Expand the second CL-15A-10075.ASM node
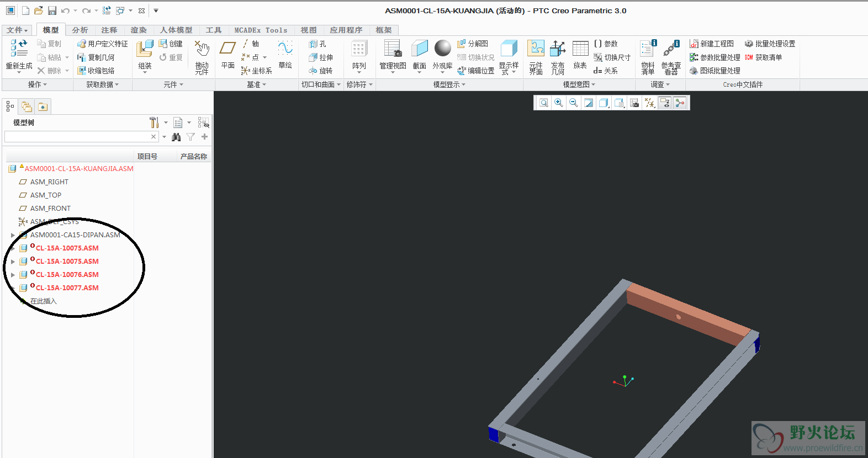 click(13, 262)
